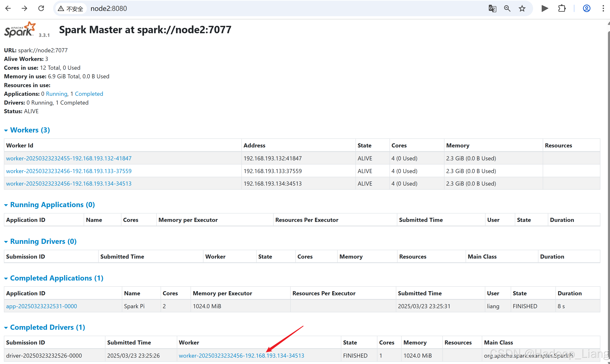Click the browser forward arrow
Image resolution: width=610 pixels, height=364 pixels.
coord(24,8)
